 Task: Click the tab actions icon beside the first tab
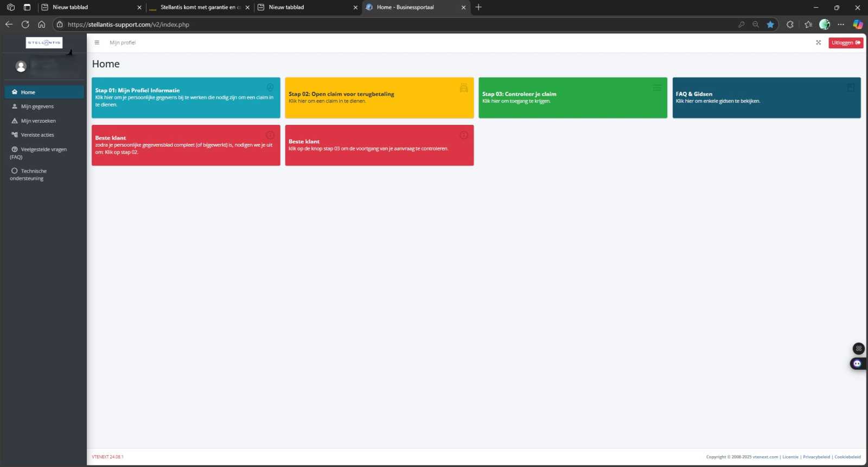[x=27, y=8]
